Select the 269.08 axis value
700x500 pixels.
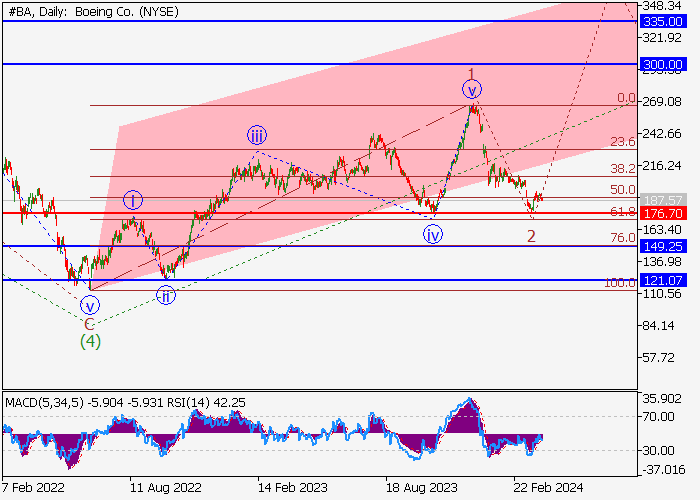coord(662,102)
